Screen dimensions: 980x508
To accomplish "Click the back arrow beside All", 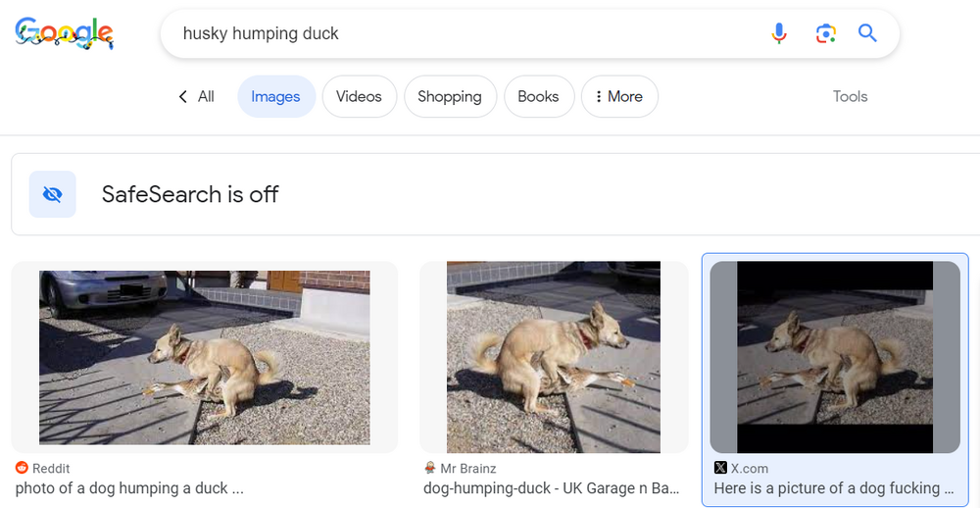I will (182, 96).
